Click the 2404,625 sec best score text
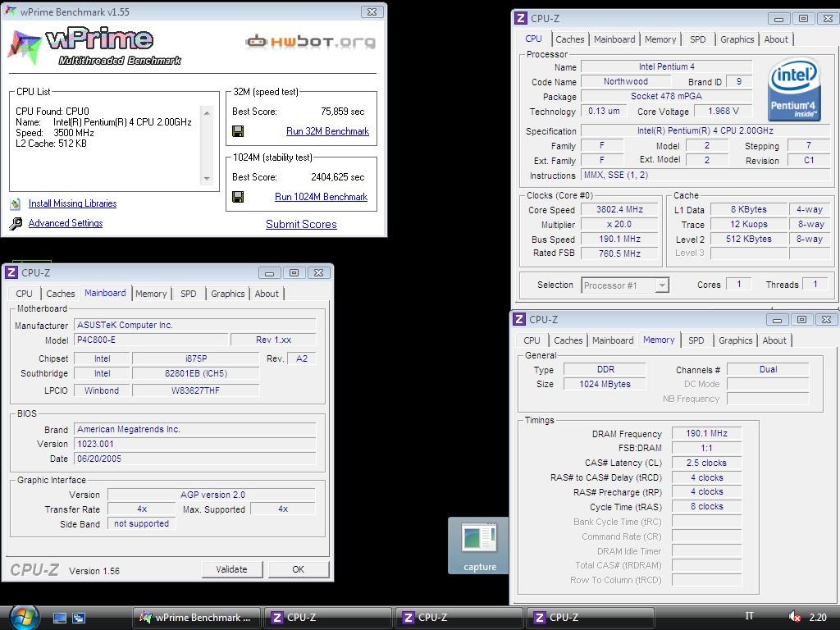Screen dimensions: 840x630 tap(337, 177)
